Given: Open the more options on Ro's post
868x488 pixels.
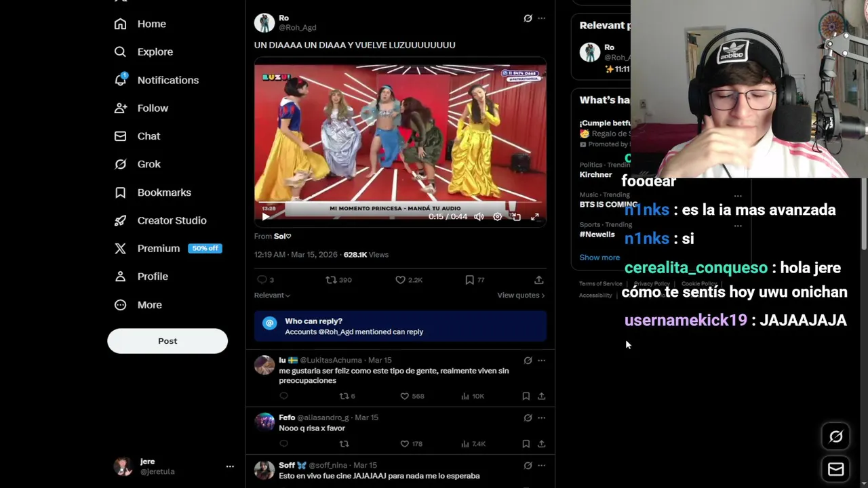Looking at the screenshot, I should pos(541,18).
